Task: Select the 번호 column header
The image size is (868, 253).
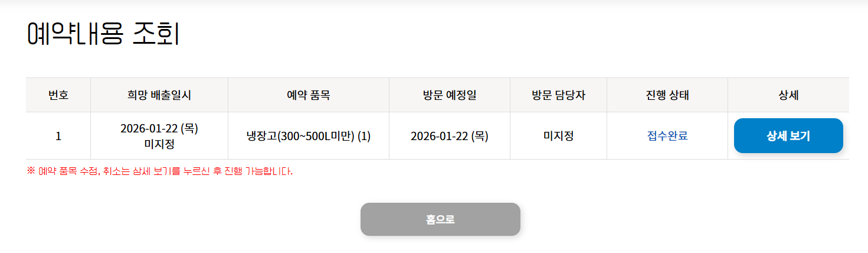Action: 58,95
